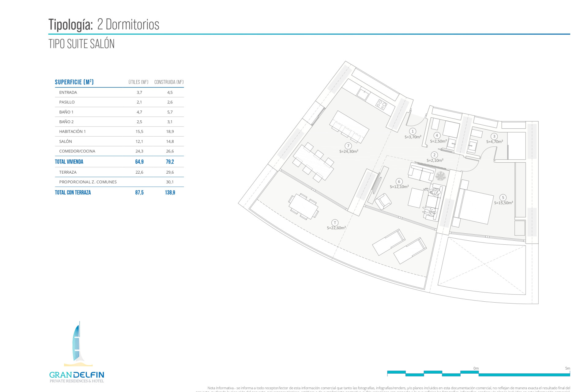Click the 'S=2,10m²' corridor area label
The width and height of the screenshot is (588, 392).
coord(435,160)
